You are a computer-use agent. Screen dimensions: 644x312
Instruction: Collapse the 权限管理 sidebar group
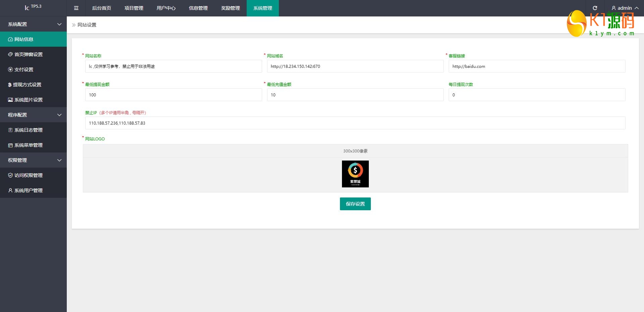click(x=59, y=160)
